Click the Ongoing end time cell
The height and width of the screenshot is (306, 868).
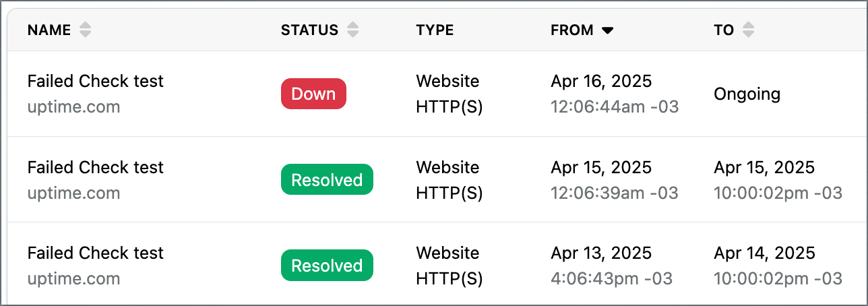[x=747, y=94]
